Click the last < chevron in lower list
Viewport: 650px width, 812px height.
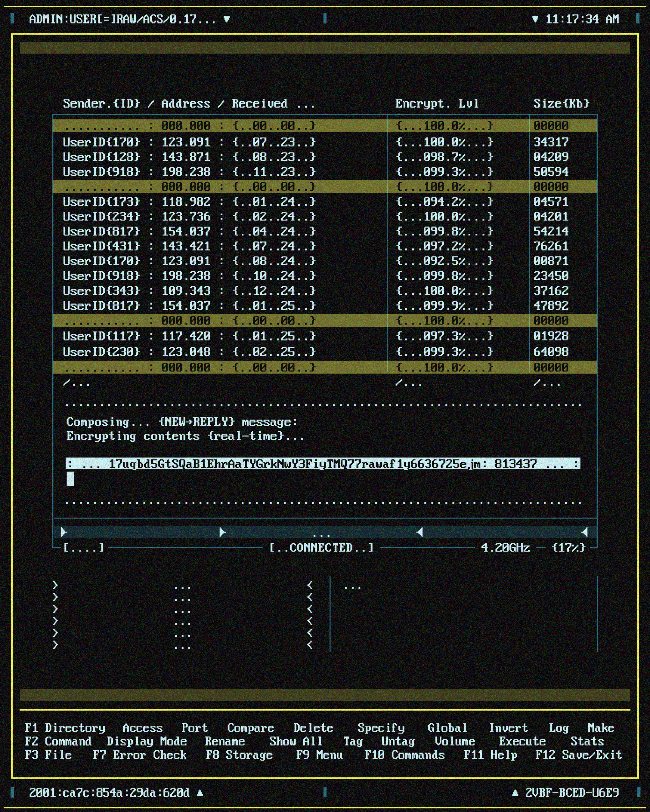tap(310, 645)
